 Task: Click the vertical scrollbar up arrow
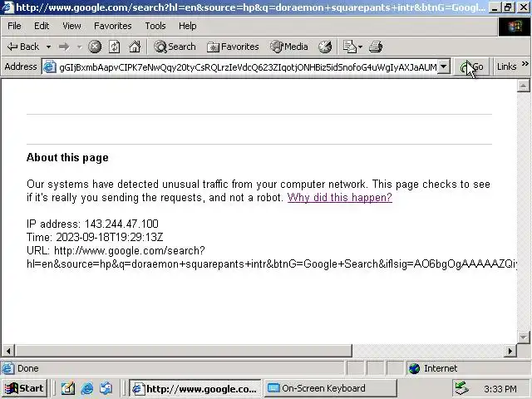tap(524, 86)
